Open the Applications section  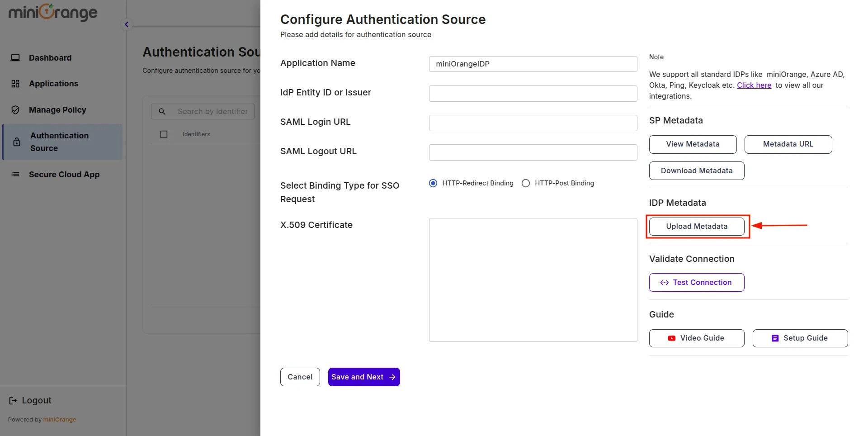(x=53, y=83)
